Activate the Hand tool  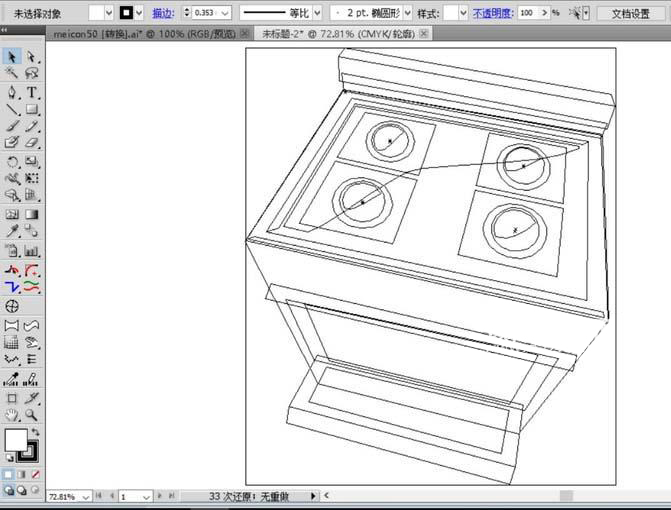(12, 415)
